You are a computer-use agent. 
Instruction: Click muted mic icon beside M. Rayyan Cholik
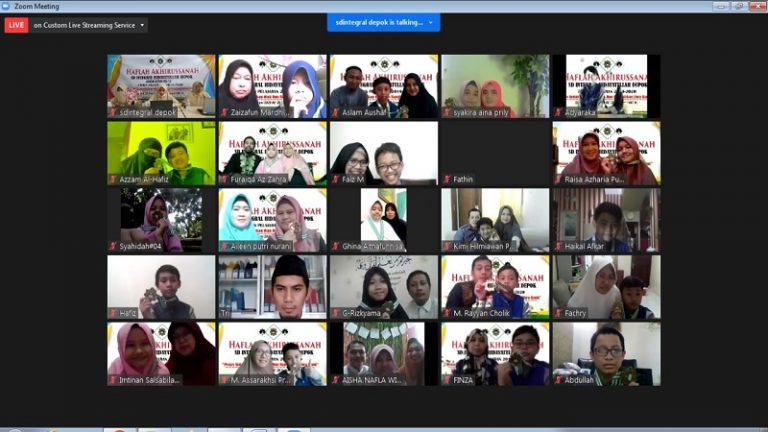tap(447, 313)
